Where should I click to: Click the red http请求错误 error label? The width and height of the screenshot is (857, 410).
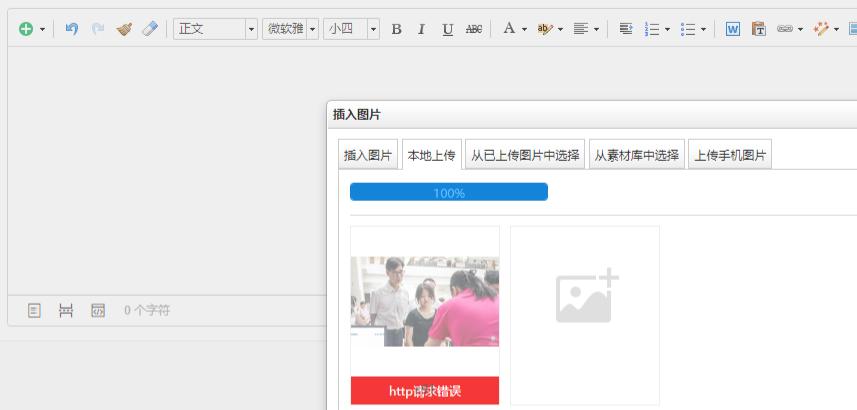425,391
